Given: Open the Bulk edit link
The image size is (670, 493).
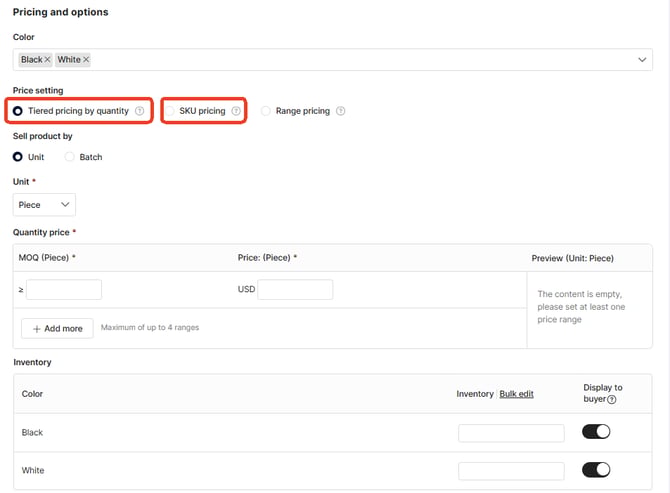Looking at the screenshot, I should (x=516, y=394).
